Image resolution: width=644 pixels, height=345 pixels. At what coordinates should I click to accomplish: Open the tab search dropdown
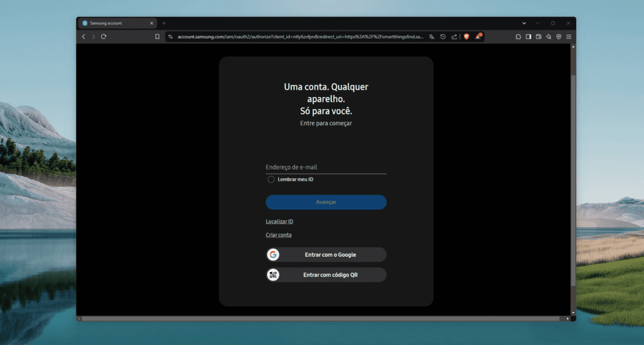pyautogui.click(x=524, y=23)
